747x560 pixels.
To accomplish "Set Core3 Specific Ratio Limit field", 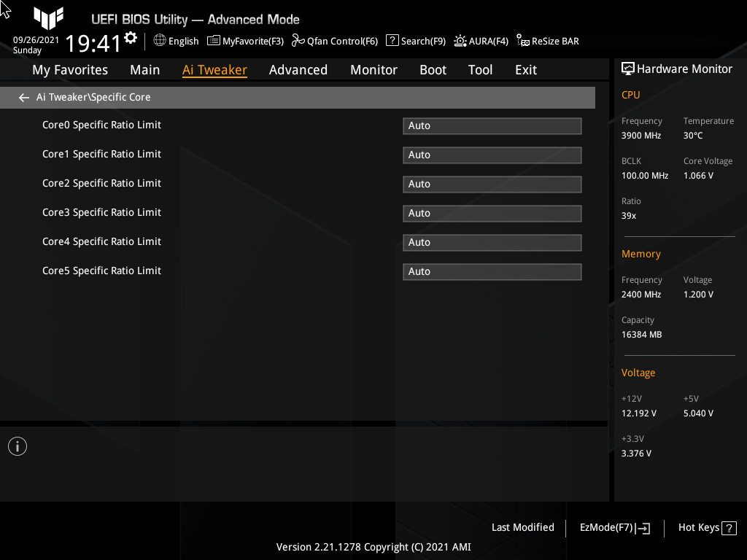I will point(492,213).
